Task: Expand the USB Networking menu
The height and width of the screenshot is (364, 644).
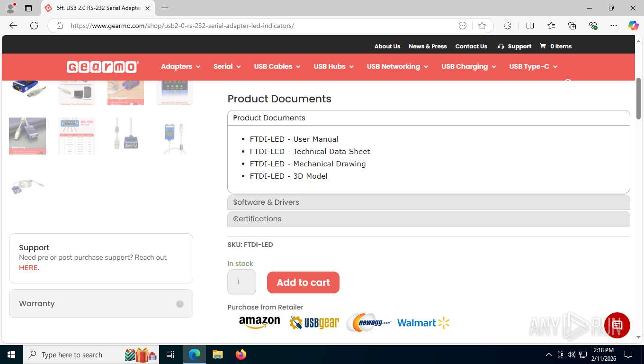Action: coord(397,67)
